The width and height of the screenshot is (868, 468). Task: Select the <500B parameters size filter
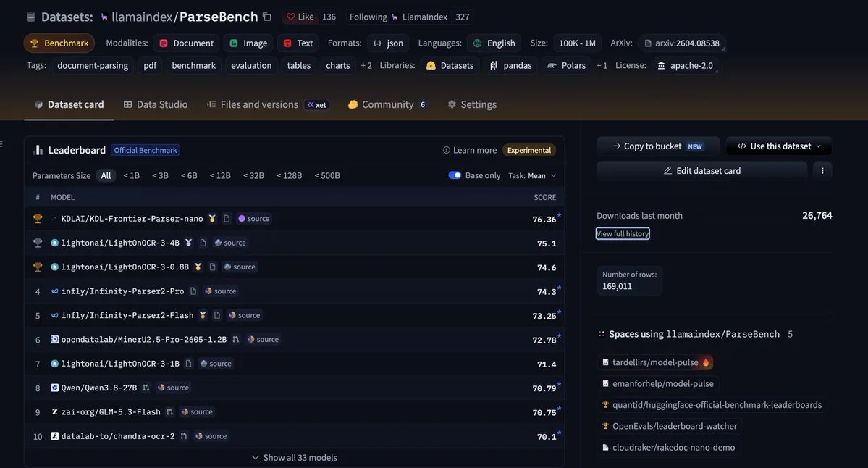pyautogui.click(x=327, y=175)
